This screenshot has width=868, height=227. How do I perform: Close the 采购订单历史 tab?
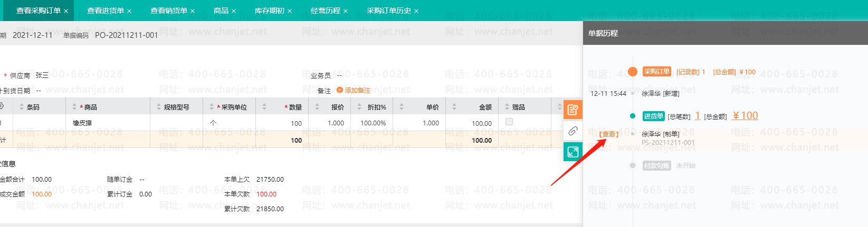(416, 11)
